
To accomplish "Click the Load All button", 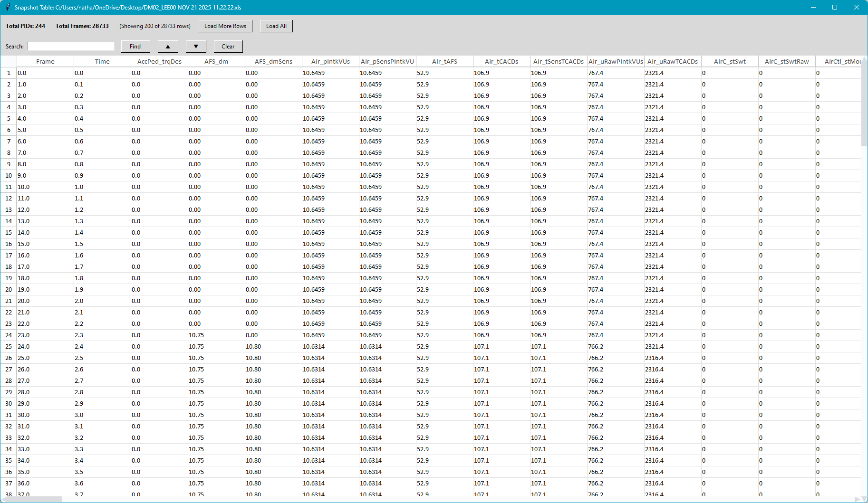I will pyautogui.click(x=276, y=26).
